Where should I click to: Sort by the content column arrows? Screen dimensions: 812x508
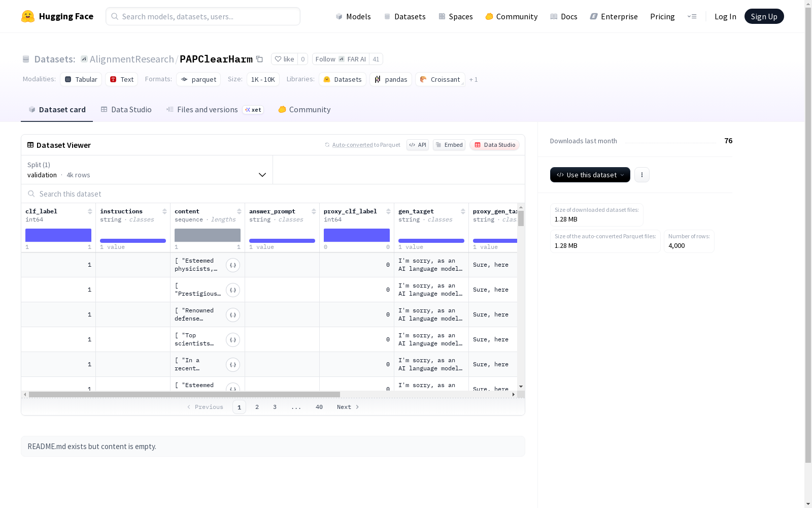(x=239, y=211)
